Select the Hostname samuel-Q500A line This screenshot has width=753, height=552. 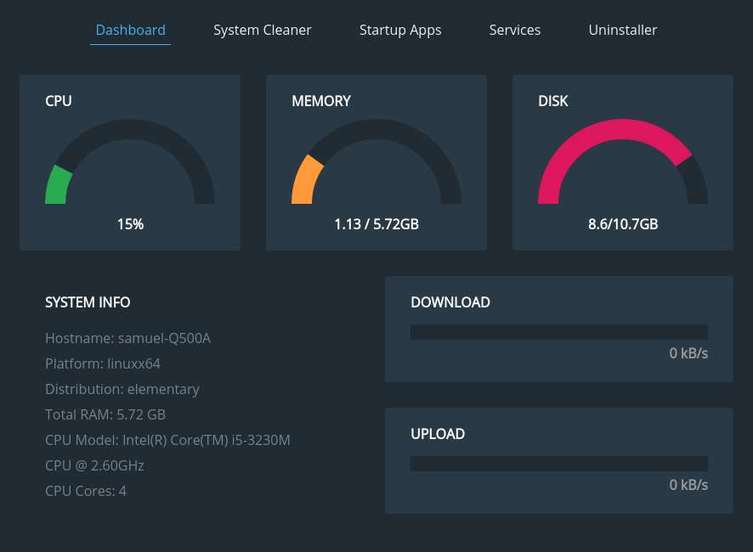pos(128,338)
